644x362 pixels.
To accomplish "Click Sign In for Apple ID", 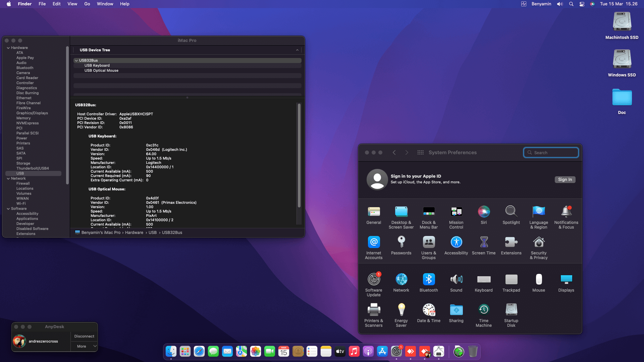I will [565, 180].
